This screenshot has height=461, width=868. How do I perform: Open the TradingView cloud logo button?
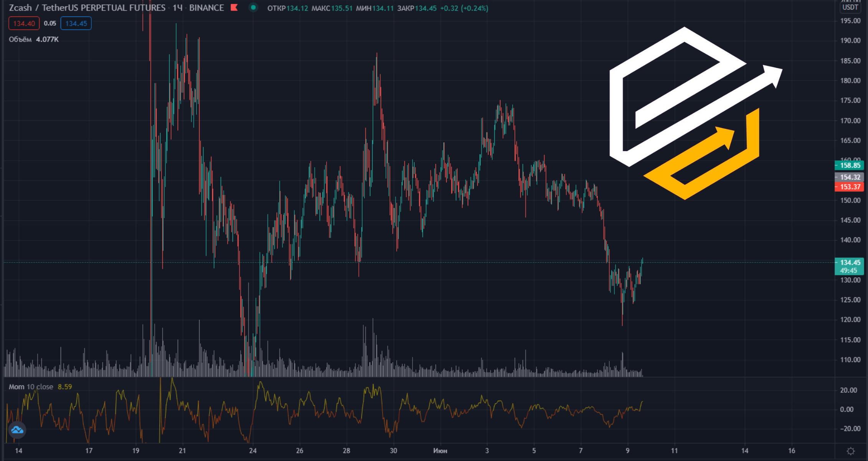tap(17, 430)
